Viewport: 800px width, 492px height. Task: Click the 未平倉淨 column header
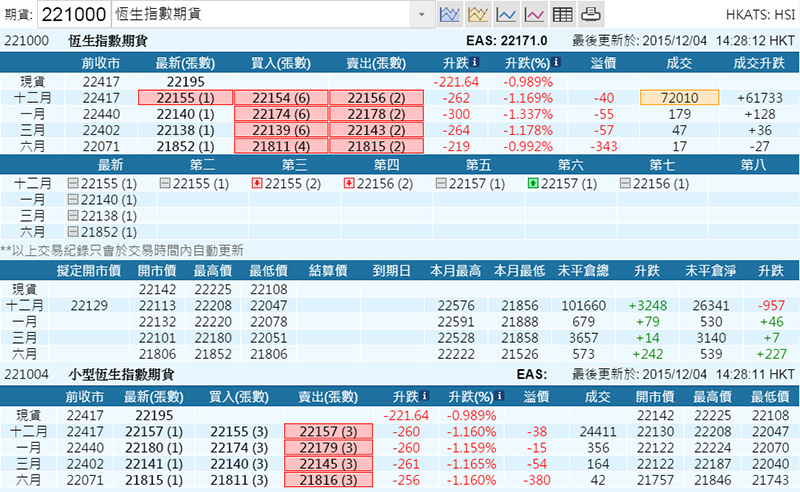[x=711, y=270]
